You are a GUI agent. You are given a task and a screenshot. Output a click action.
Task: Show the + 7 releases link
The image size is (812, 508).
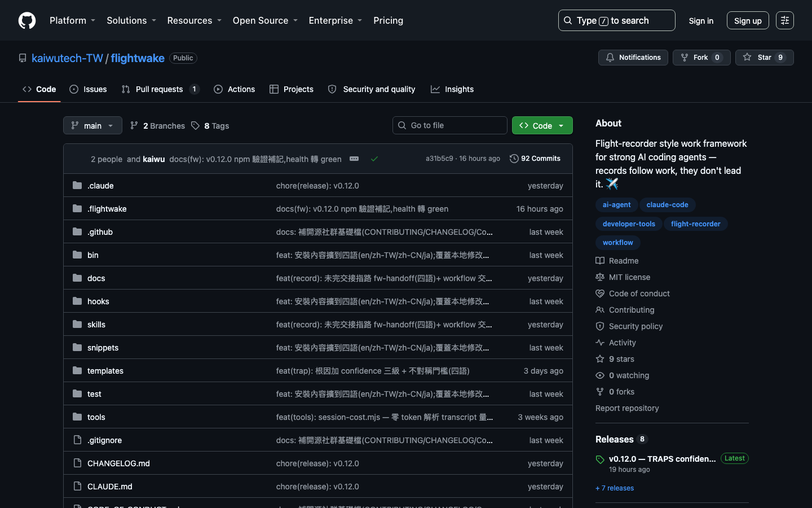pyautogui.click(x=615, y=488)
